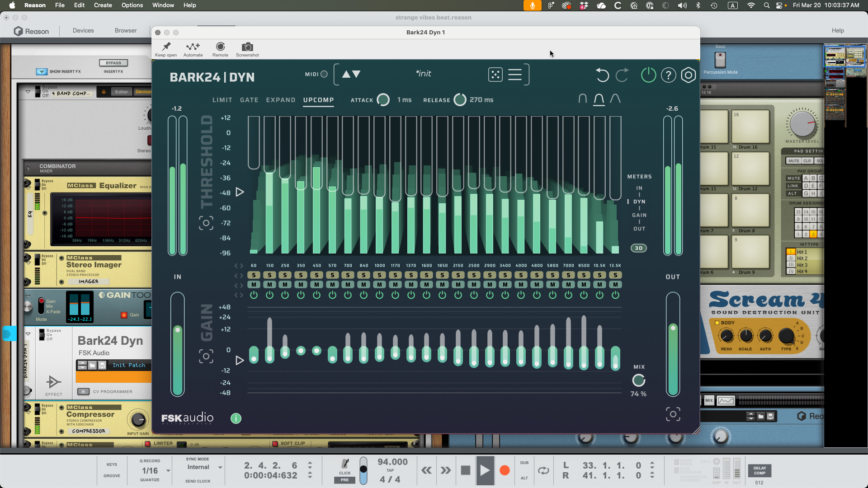Click the Devices button in Reason toolbar
868x488 pixels.
[83, 30]
